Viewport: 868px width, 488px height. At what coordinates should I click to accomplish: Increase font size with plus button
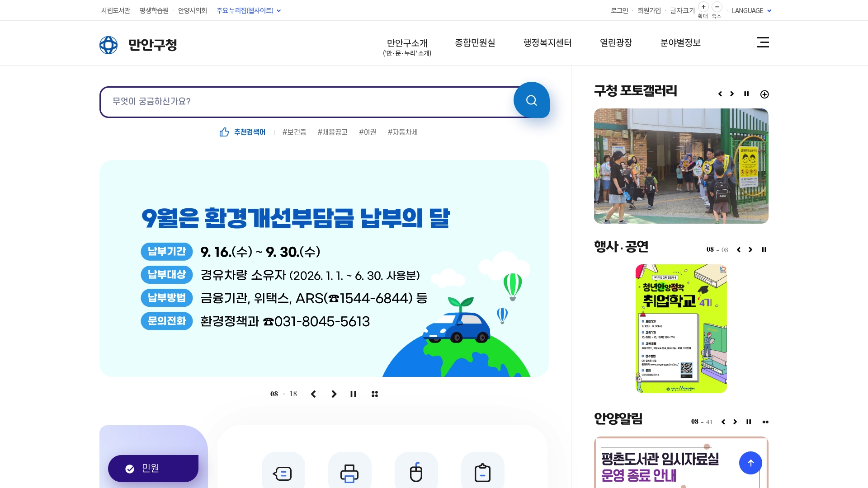point(703,7)
